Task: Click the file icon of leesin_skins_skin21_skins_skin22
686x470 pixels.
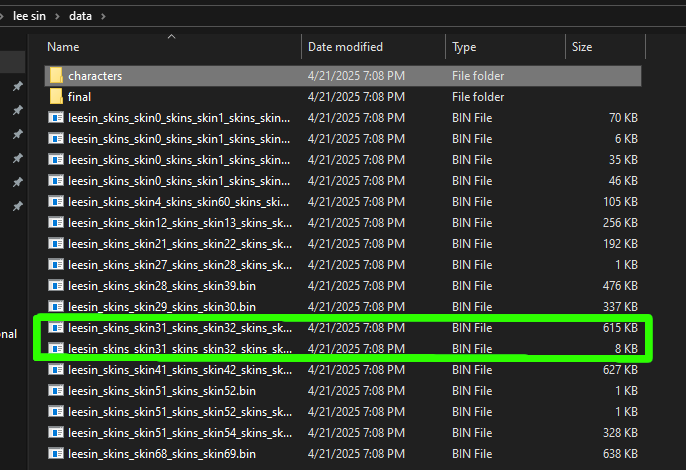Action: click(56, 243)
